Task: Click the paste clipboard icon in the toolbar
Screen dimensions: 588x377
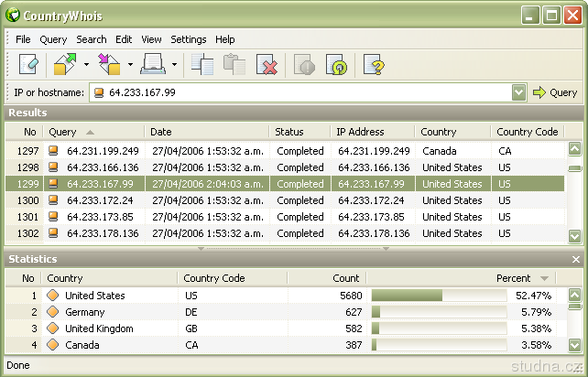Action: 234,65
